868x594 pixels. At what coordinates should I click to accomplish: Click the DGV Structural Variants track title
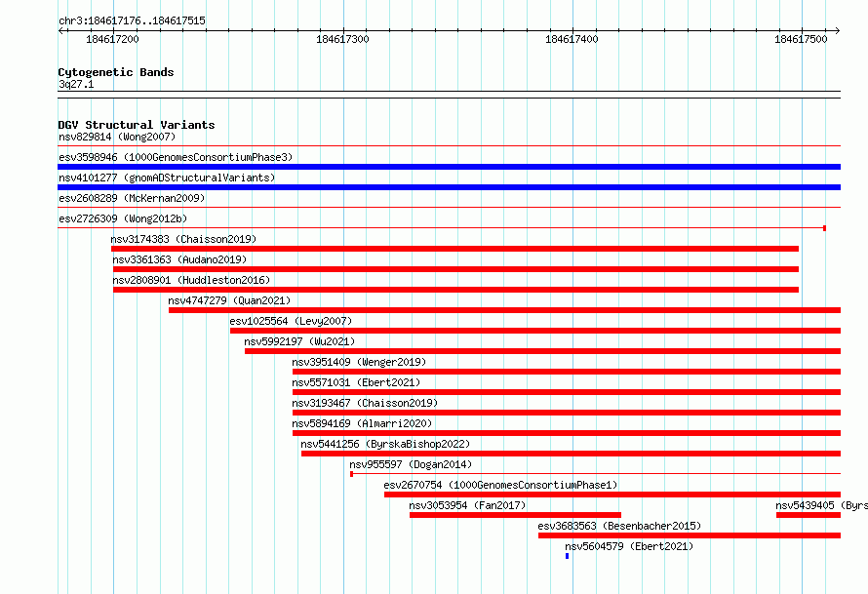click(137, 125)
